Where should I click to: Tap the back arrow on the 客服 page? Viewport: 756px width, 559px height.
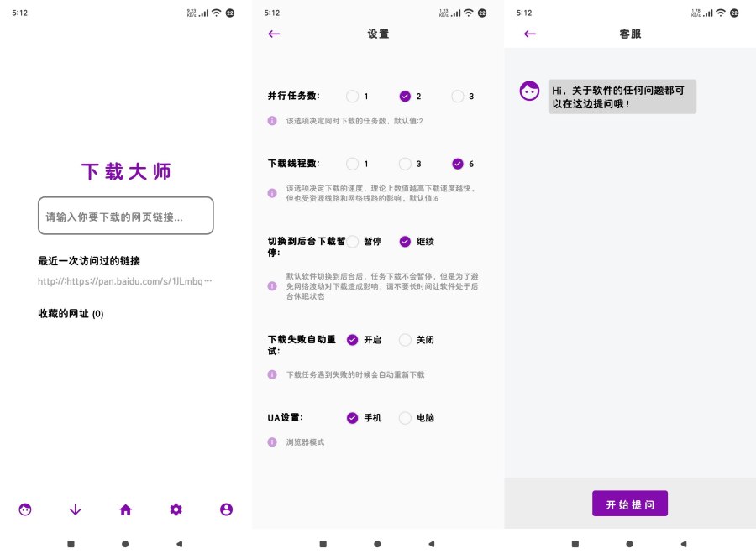(x=528, y=34)
